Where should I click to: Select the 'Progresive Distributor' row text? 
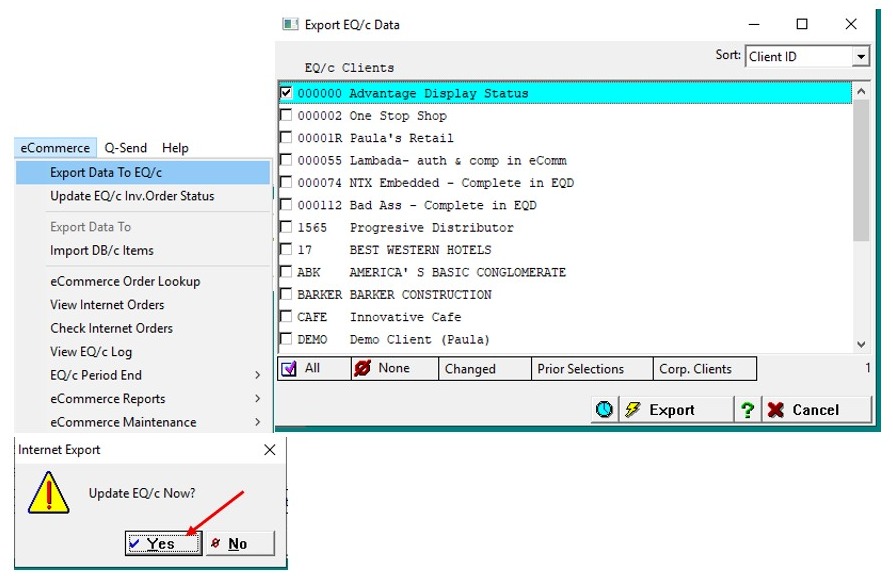[x=432, y=227]
